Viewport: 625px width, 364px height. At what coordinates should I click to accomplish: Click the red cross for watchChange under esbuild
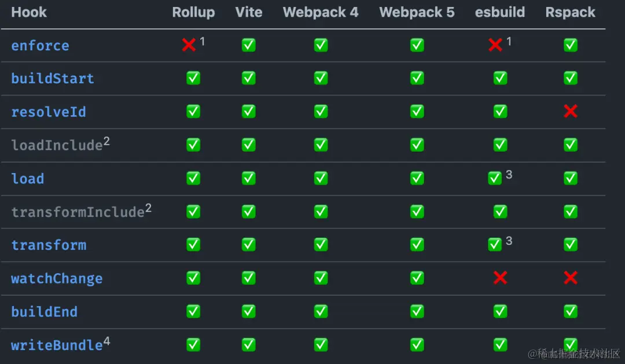point(500,278)
